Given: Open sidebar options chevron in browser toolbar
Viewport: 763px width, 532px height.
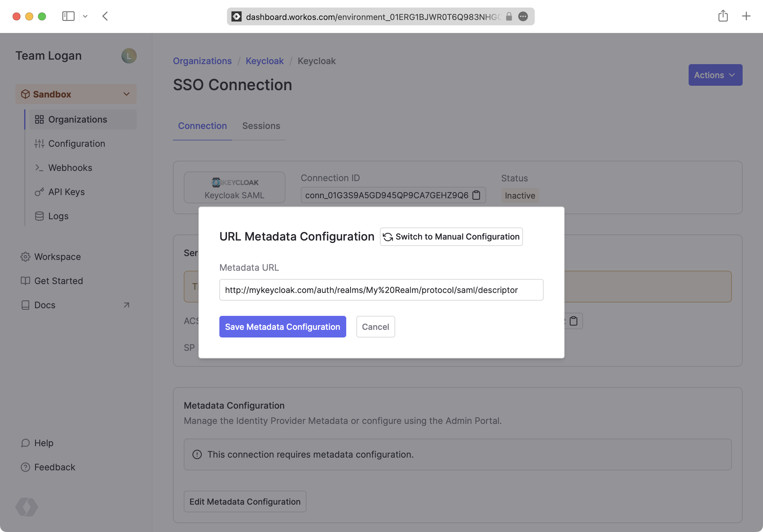Looking at the screenshot, I should pos(85,16).
